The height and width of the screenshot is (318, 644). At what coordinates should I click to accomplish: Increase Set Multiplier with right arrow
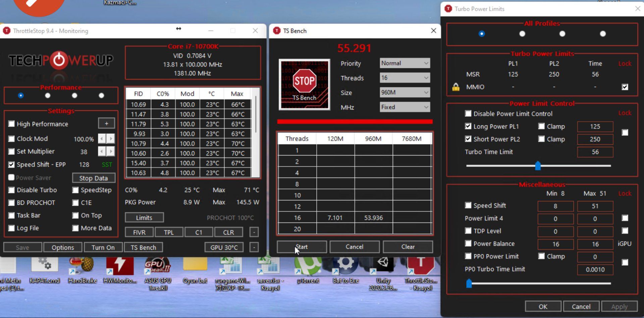[111, 151]
